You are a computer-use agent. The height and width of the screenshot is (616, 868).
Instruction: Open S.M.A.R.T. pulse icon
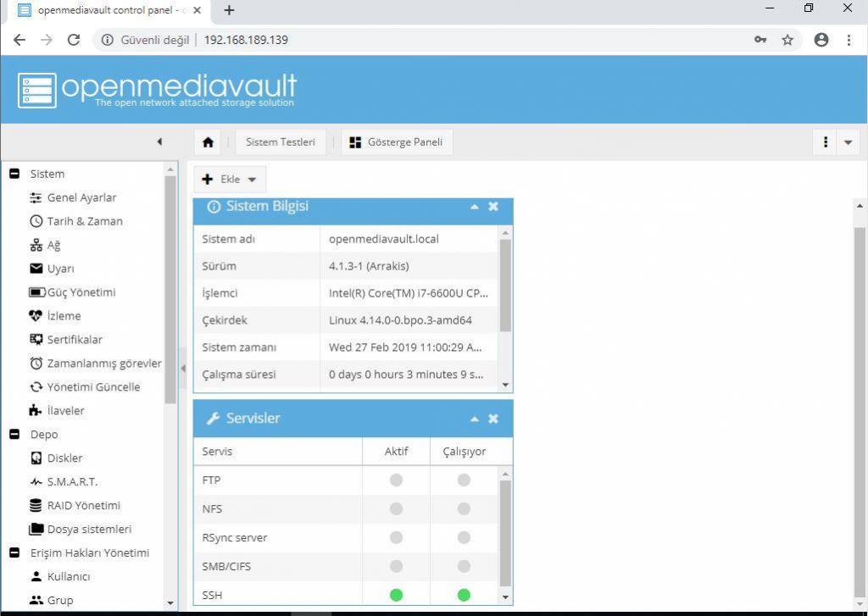36,482
